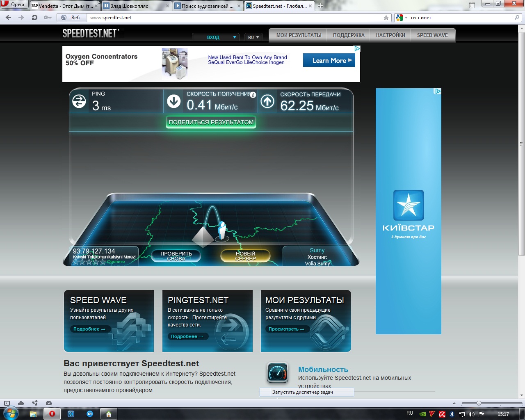
Task: Click the Opera reload page button
Action: click(x=34, y=18)
